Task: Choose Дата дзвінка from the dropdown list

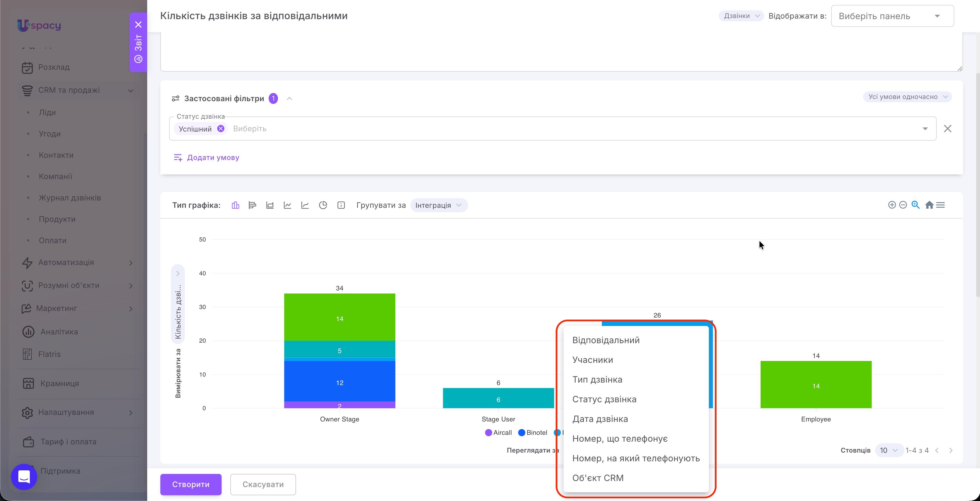Action: point(636,419)
